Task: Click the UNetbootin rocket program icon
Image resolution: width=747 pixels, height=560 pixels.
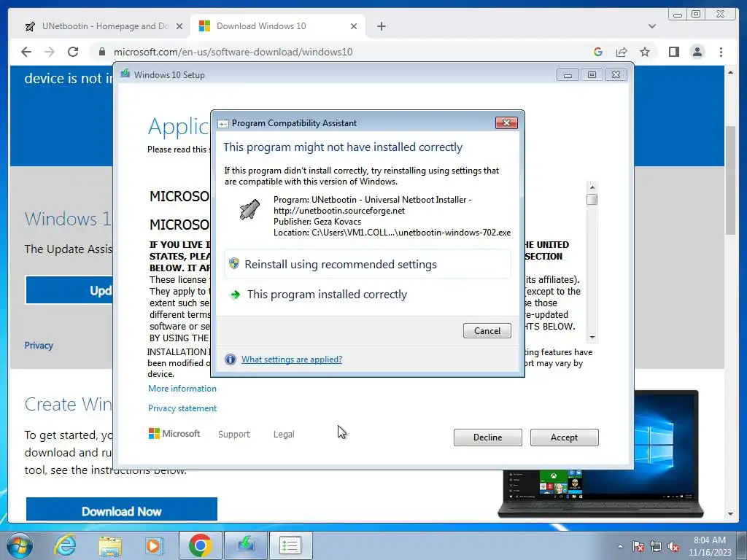Action: click(249, 209)
